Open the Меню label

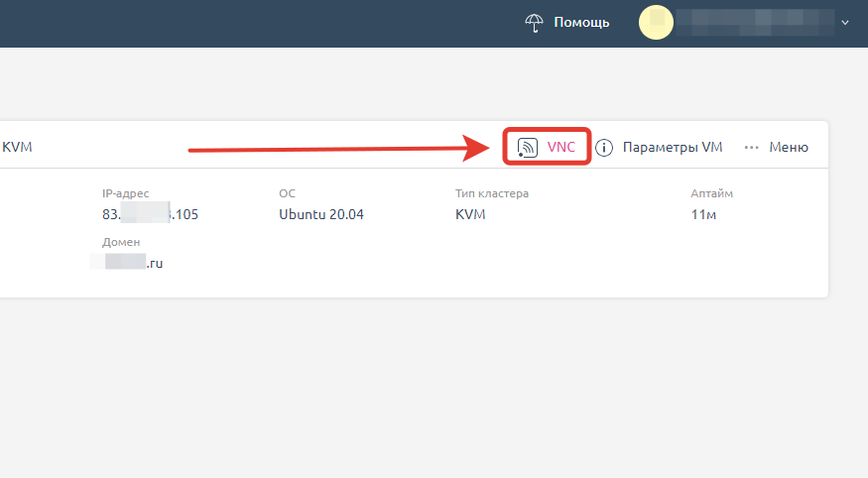pyautogui.click(x=789, y=147)
